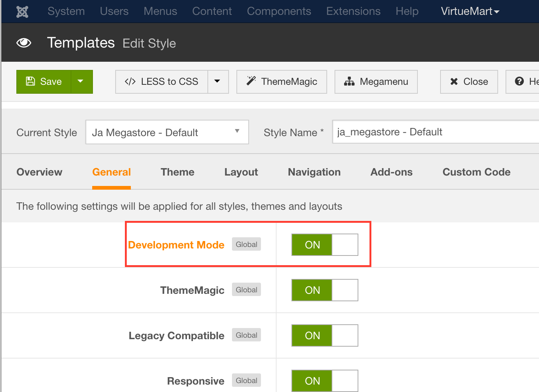
Task: Open the Users menu
Action: (114, 11)
